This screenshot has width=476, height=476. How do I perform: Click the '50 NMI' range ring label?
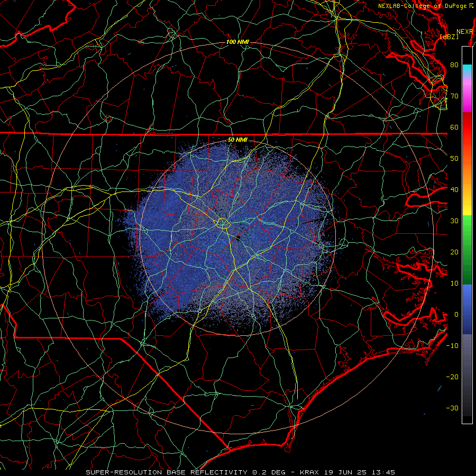click(x=237, y=140)
